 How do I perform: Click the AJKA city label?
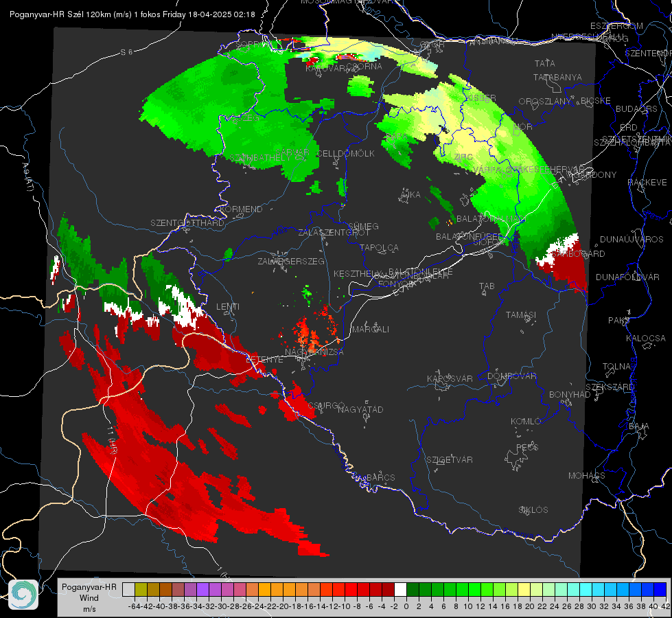point(410,195)
